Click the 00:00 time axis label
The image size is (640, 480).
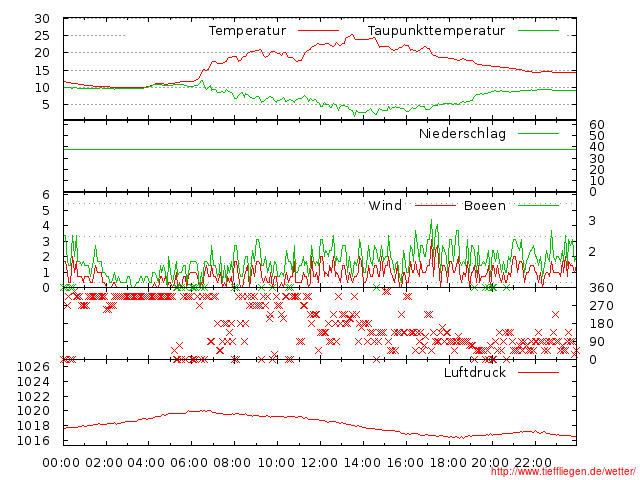click(61, 463)
